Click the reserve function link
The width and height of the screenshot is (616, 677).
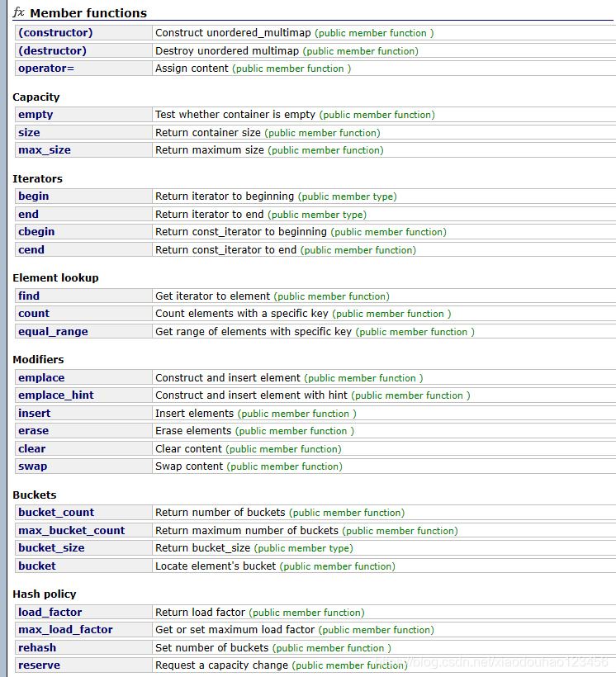39,665
